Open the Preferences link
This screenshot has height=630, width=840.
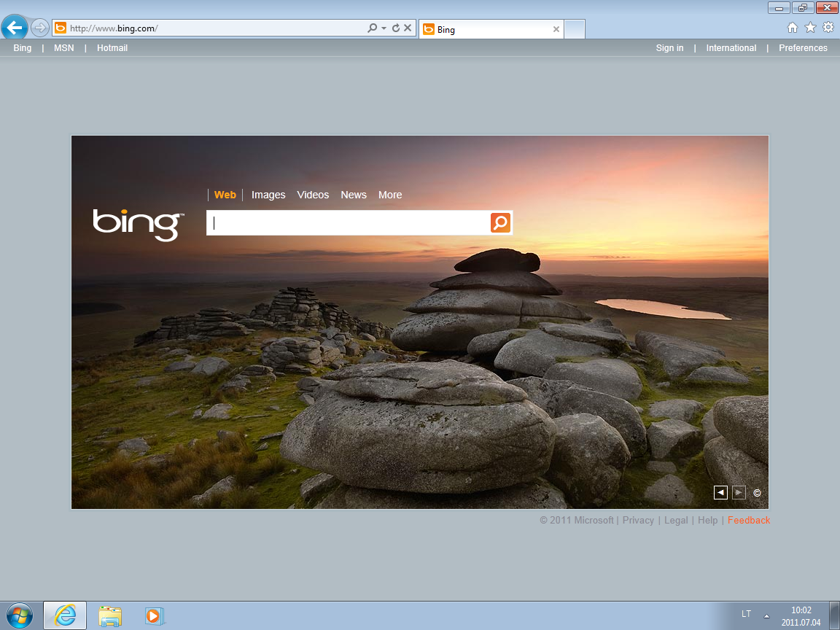point(803,48)
